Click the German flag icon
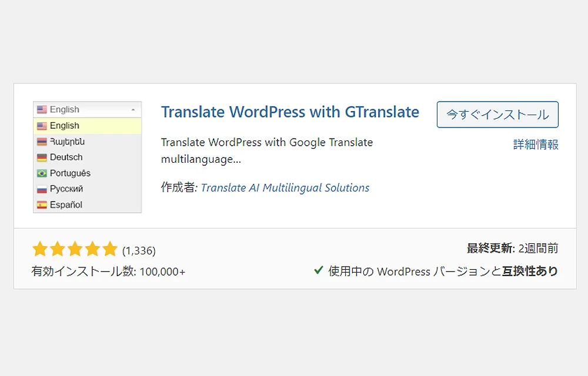 [42, 157]
